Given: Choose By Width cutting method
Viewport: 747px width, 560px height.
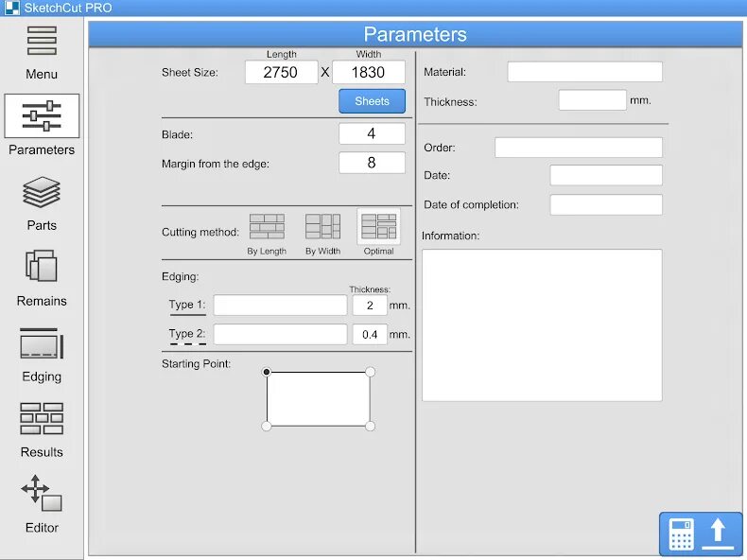Looking at the screenshot, I should (323, 226).
